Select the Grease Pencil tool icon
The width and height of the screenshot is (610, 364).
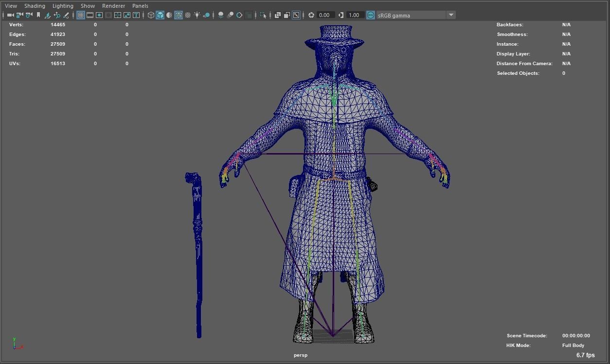click(66, 15)
